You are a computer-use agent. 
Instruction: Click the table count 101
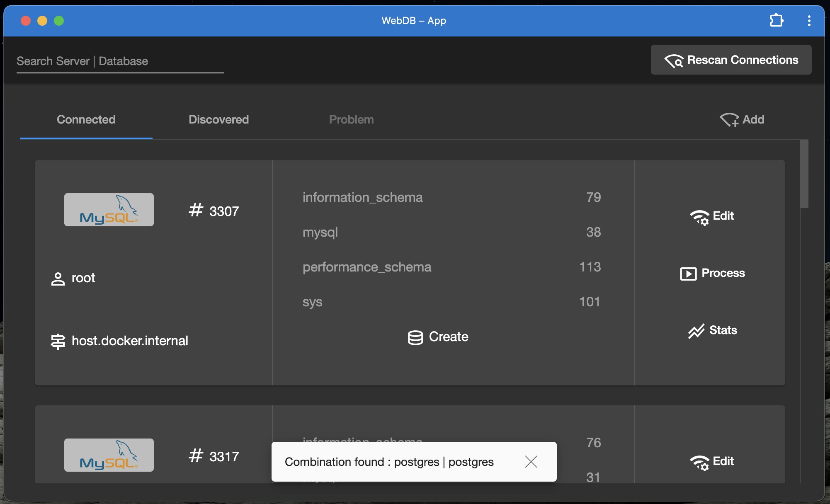tap(590, 302)
